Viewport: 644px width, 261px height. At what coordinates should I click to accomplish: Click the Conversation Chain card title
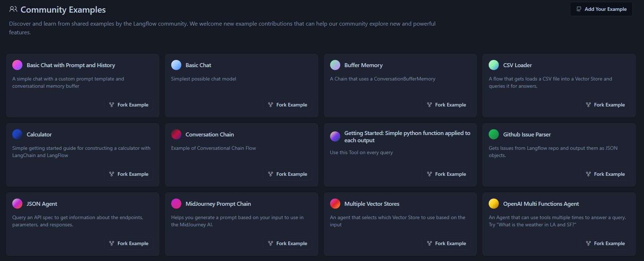tap(209, 135)
